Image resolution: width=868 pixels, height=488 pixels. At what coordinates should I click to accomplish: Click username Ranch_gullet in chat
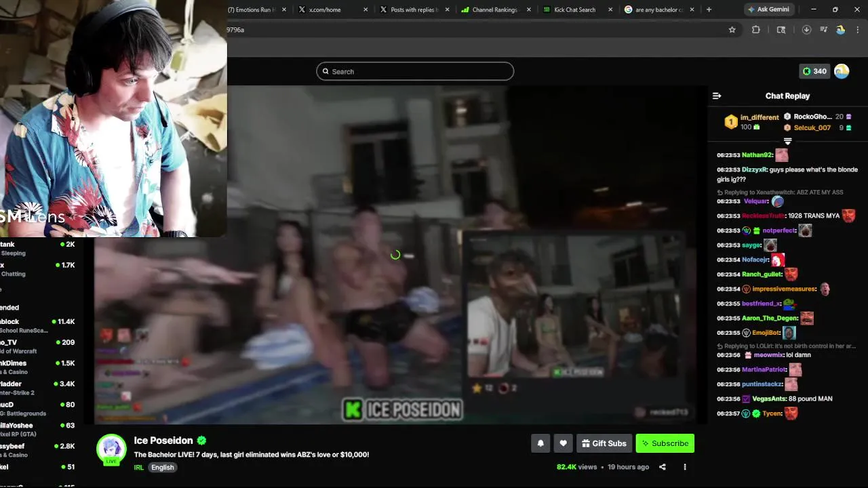pyautogui.click(x=762, y=274)
